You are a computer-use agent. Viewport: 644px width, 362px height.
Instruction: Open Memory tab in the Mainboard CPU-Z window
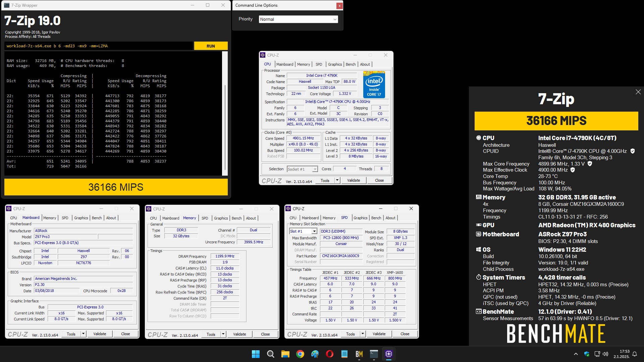(x=50, y=218)
